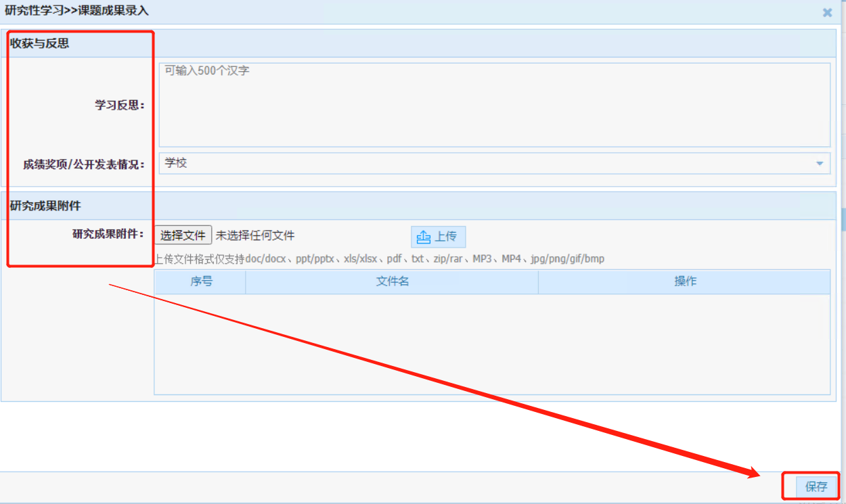
Task: Click the 上传 upload button
Action: coord(438,236)
